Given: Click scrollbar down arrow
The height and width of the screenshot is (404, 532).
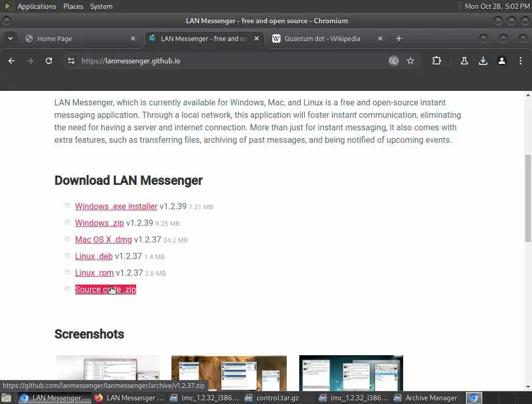Looking at the screenshot, I should (x=528, y=387).
